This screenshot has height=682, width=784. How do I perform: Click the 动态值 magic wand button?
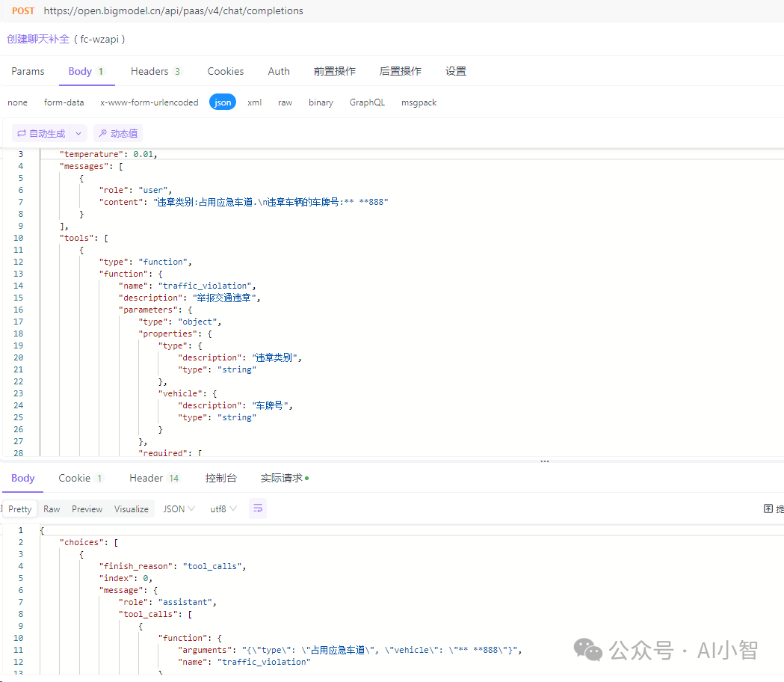tap(118, 133)
